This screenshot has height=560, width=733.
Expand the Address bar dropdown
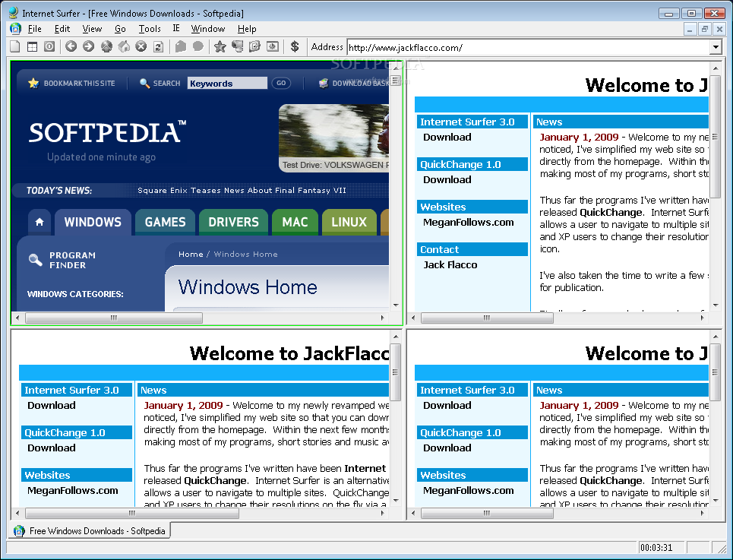click(x=716, y=47)
